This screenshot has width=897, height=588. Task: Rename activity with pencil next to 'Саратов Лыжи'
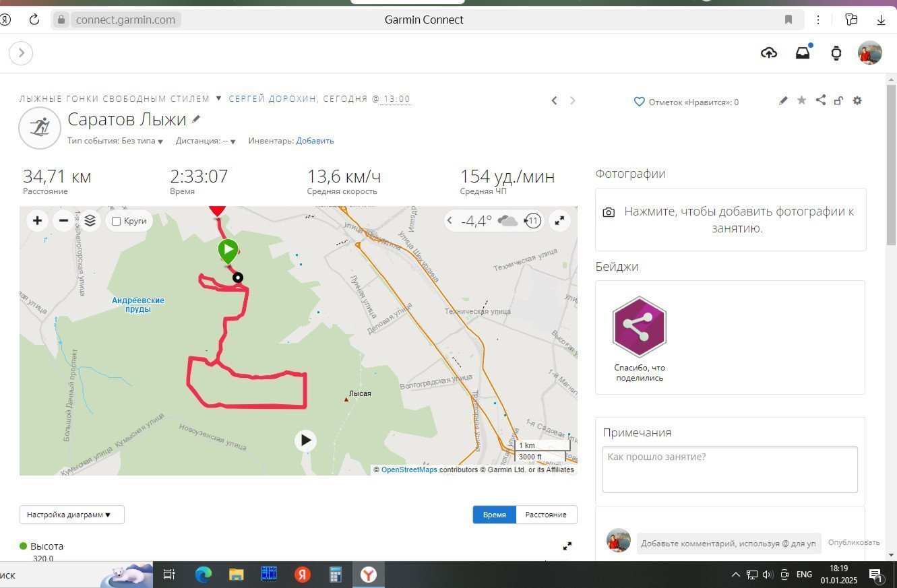coord(196,119)
